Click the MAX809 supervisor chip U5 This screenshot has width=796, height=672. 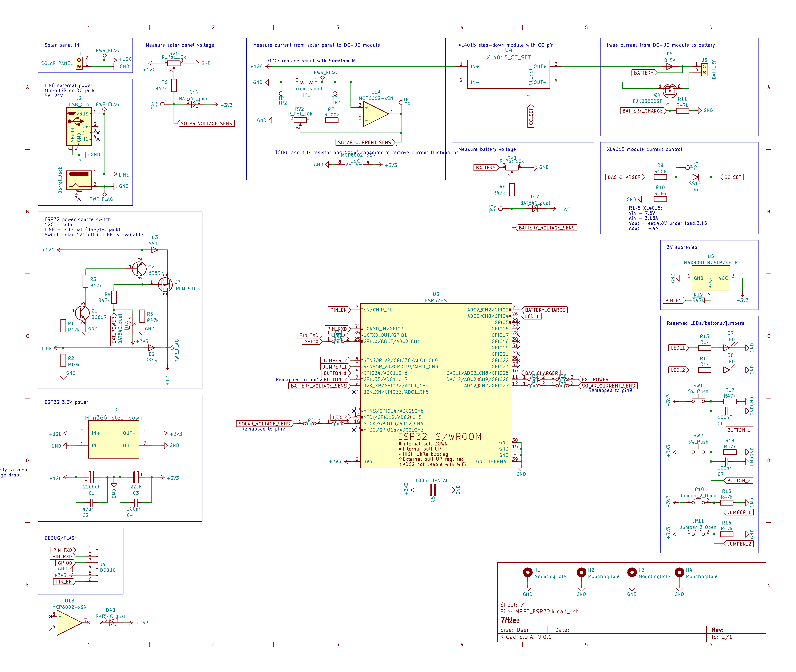[711, 278]
